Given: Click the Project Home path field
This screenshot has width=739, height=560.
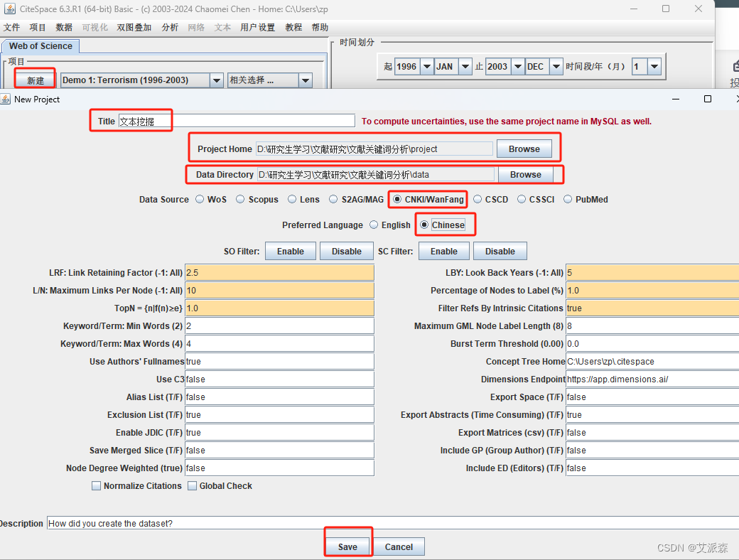Looking at the screenshot, I should (x=374, y=149).
